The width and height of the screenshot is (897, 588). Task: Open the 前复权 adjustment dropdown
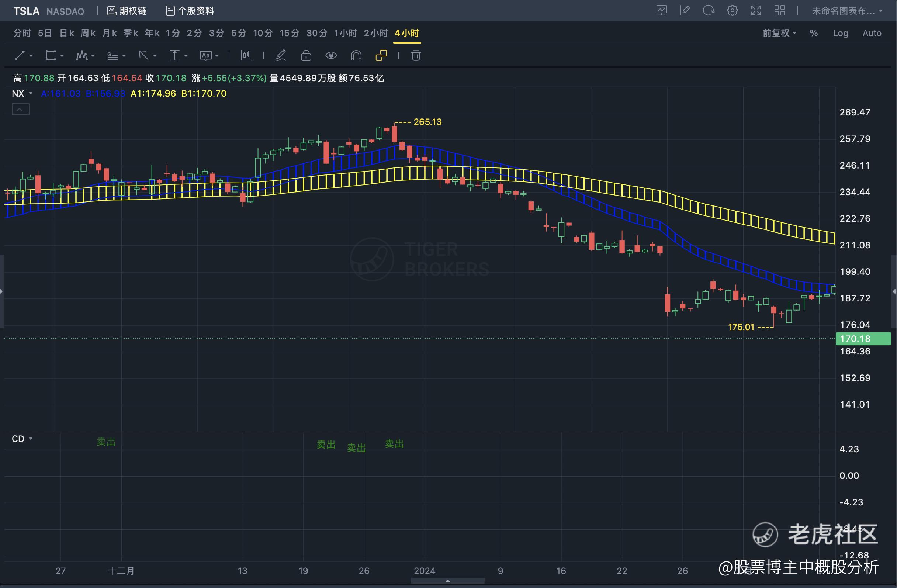point(779,33)
